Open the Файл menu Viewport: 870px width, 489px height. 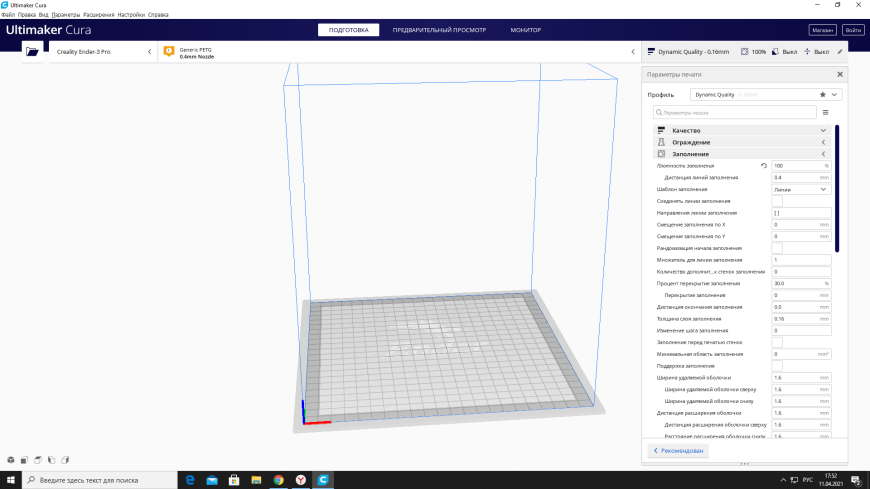pos(8,14)
